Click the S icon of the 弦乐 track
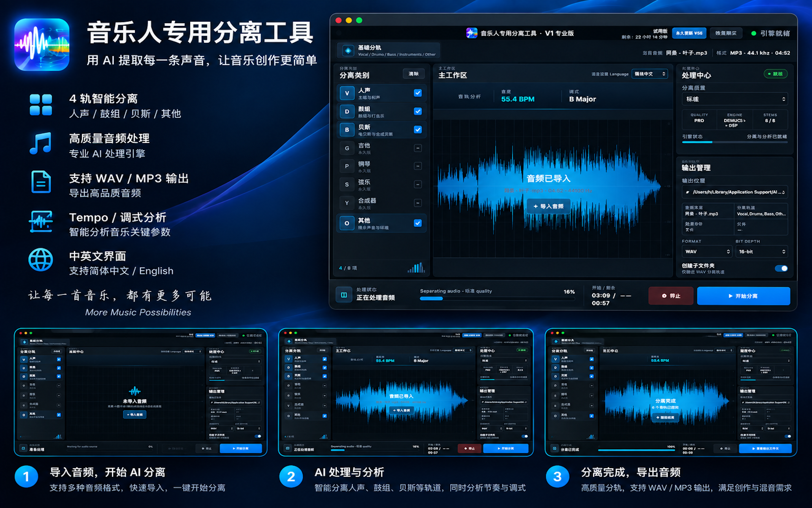This screenshot has height=508, width=812. tap(347, 185)
